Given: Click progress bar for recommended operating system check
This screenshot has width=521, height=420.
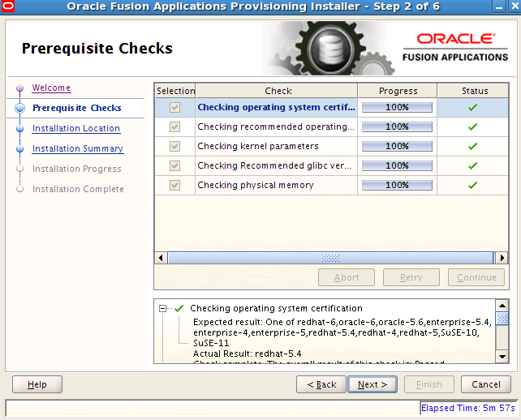Looking at the screenshot, I should (397, 126).
